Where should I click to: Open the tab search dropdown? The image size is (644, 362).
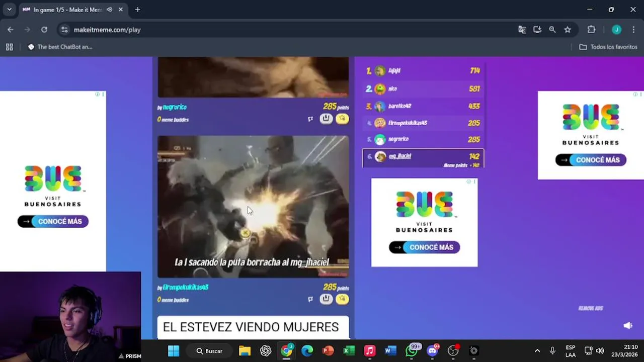[x=9, y=10]
